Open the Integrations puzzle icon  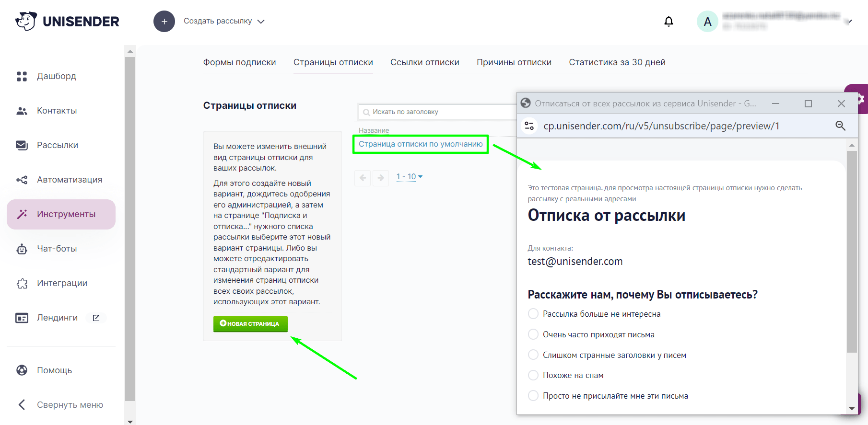coord(22,283)
